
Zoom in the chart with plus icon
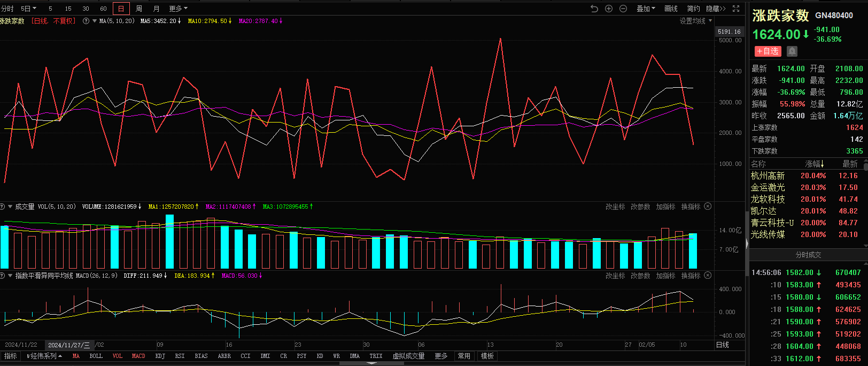(609, 9)
